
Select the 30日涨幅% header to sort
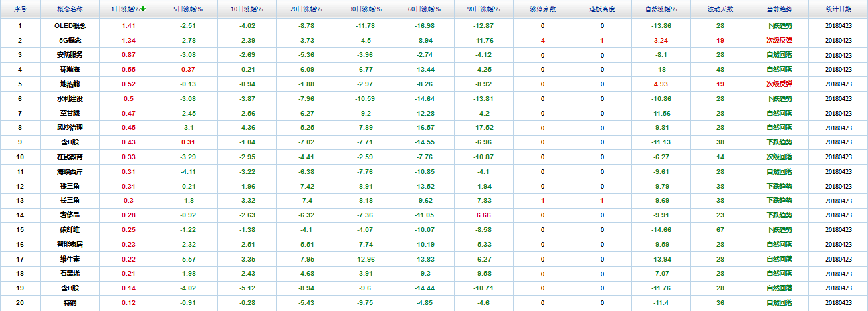365,9
